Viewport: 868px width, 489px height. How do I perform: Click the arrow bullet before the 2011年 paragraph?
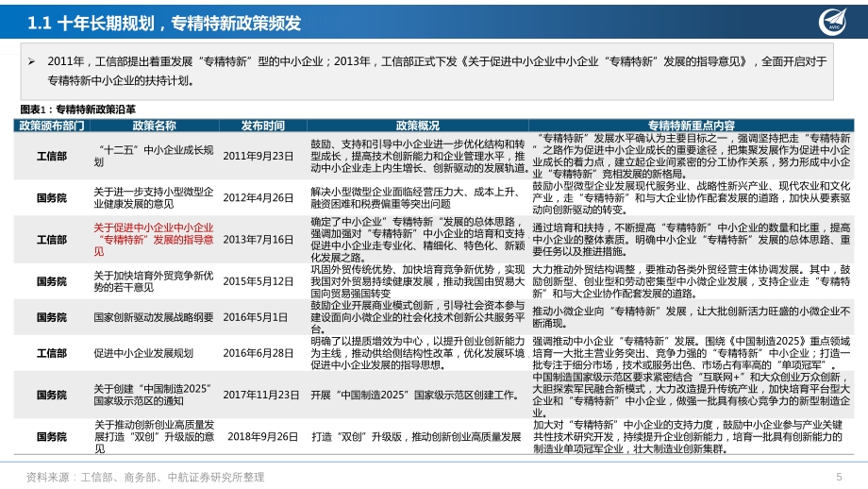pos(31,61)
